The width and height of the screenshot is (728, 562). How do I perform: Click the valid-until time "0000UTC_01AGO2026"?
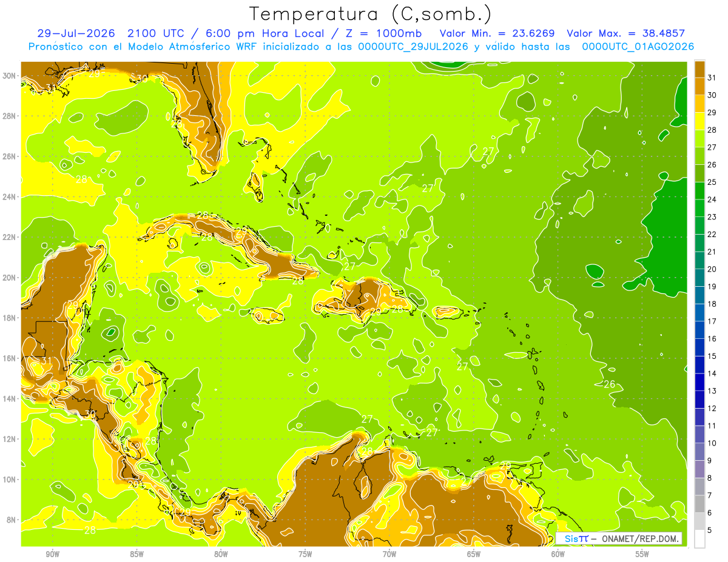pyautogui.click(x=638, y=47)
